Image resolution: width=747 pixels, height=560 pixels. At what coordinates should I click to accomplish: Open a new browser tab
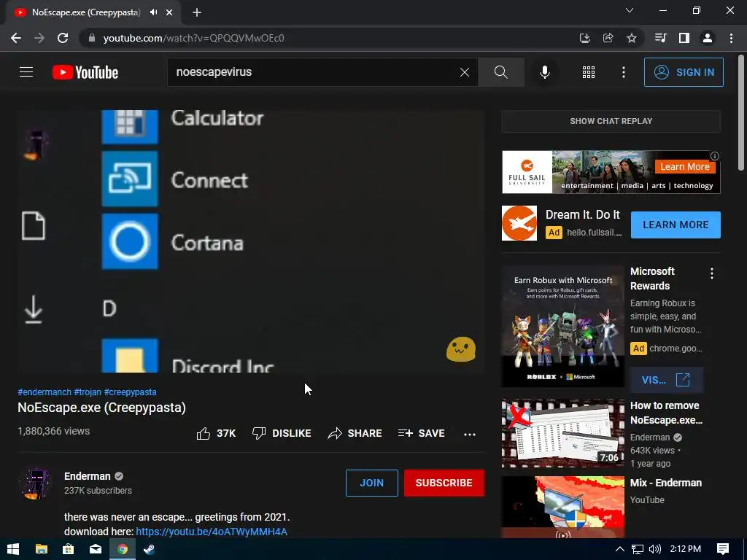[x=197, y=12]
